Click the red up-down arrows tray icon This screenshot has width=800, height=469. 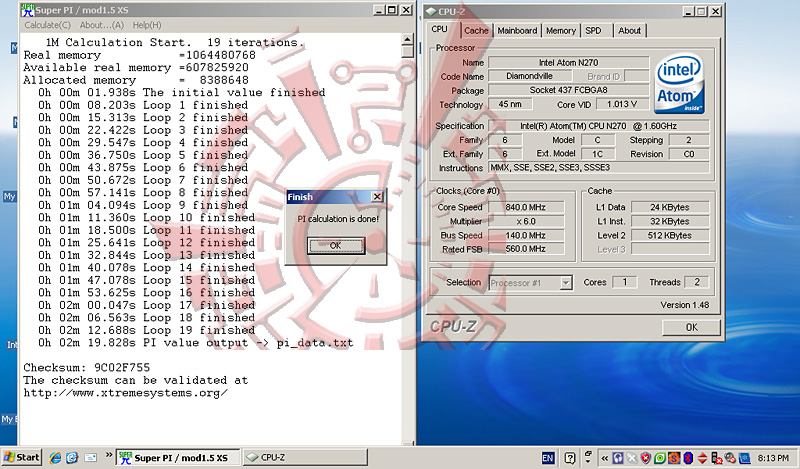703,458
